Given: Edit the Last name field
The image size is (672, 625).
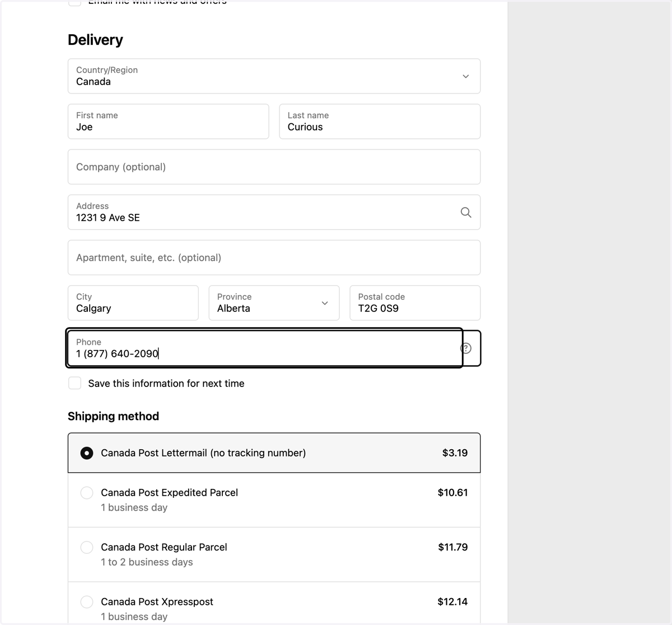Looking at the screenshot, I should [x=380, y=122].
